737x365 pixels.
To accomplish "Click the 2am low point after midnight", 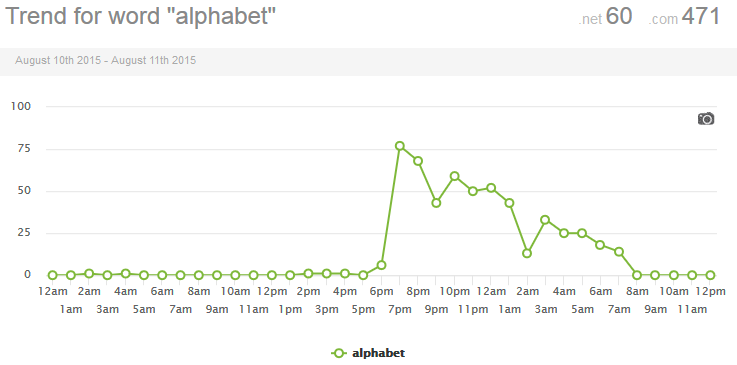I will click(x=527, y=253).
